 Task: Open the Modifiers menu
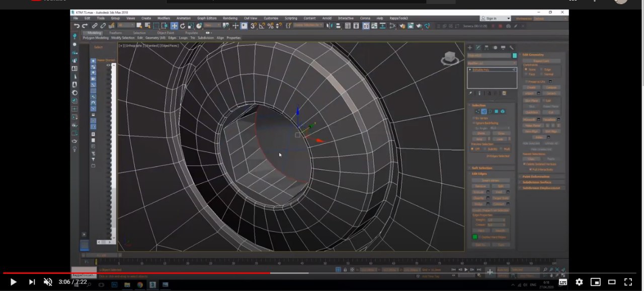coord(164,18)
